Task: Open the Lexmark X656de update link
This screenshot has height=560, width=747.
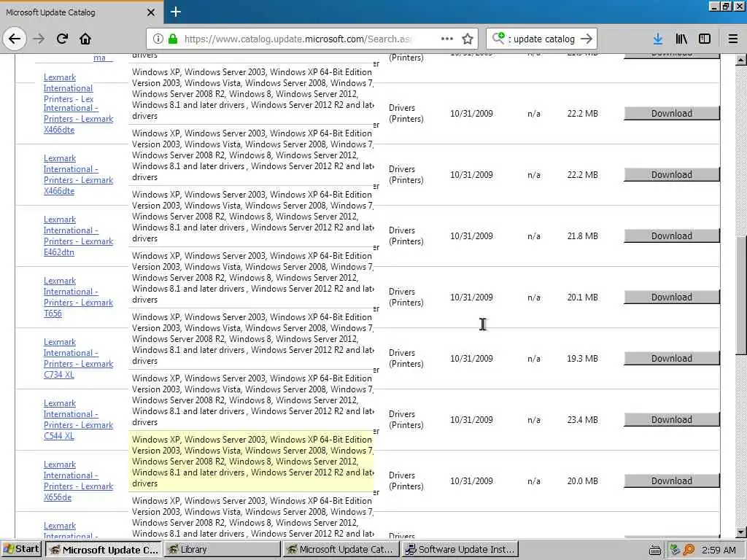Action: 78,481
